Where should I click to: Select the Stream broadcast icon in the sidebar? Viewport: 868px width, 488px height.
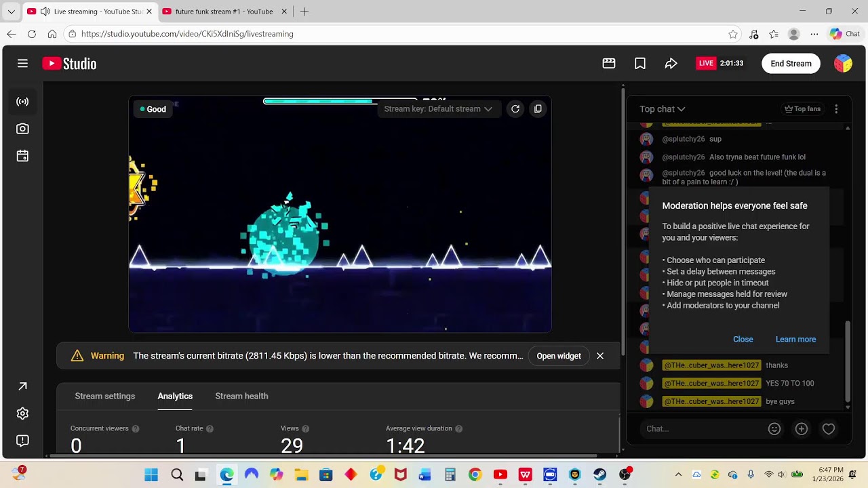pos(22,102)
